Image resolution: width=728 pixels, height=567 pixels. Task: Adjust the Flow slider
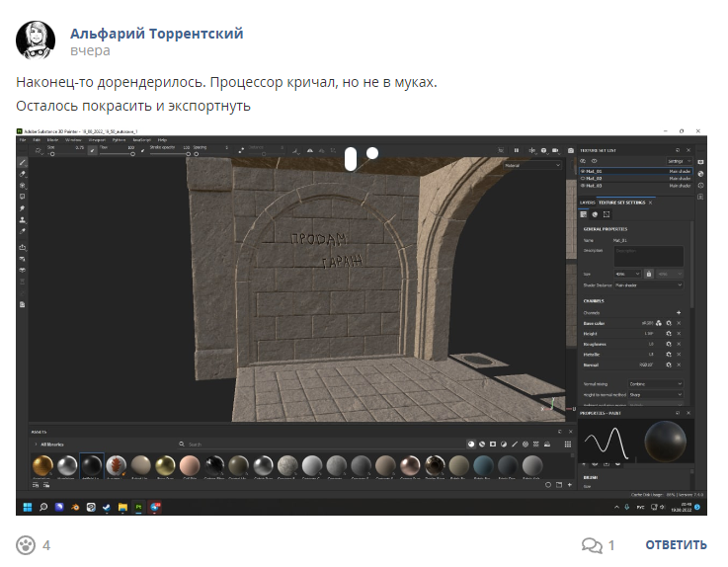117,154
